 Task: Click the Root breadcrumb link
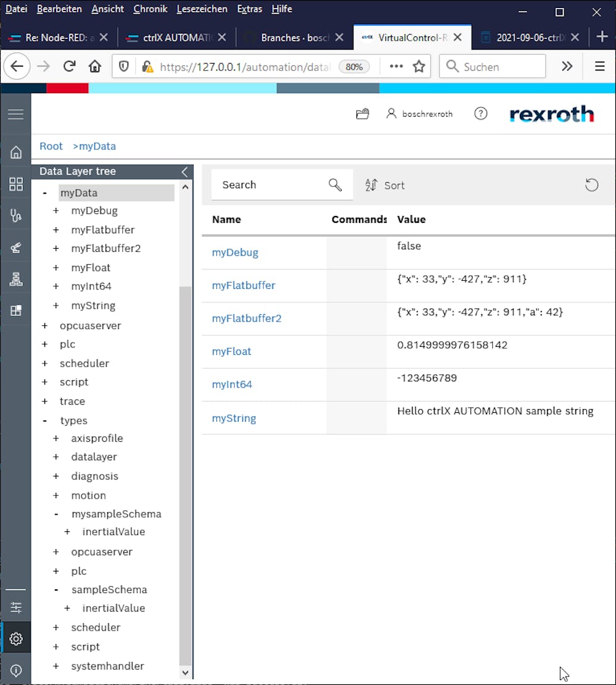pos(51,146)
